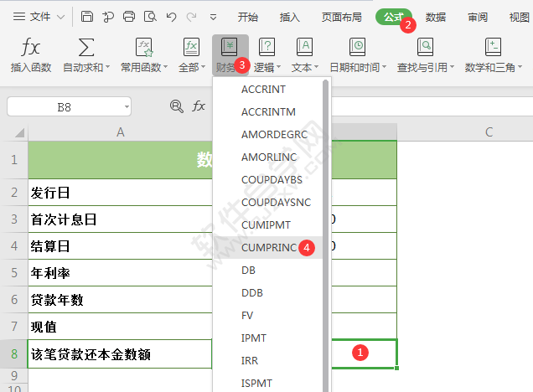Expand the Name Box dropdown arrow
Viewport: 533px width, 392px height.
pos(127,107)
